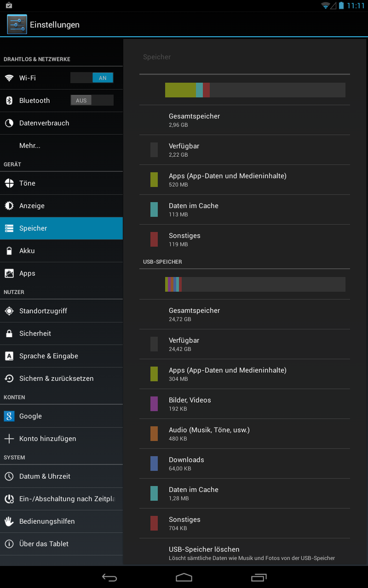Expand Mehr... network options
Viewport: 368px width, 588px height.
coord(61,146)
